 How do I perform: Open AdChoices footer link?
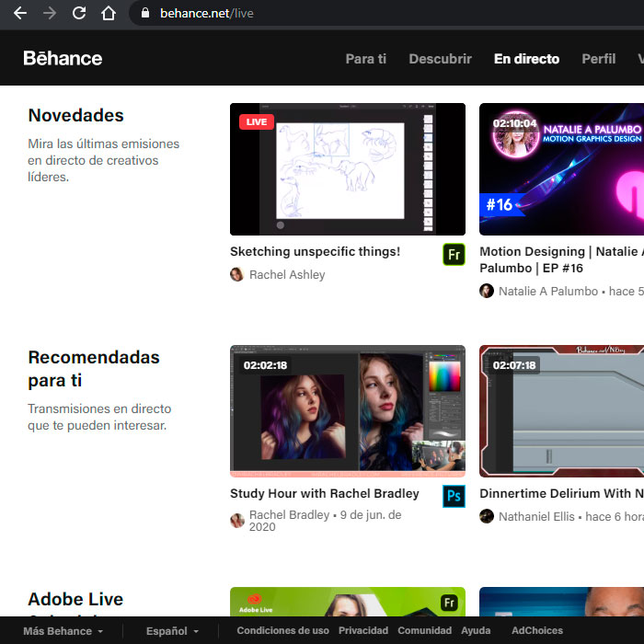click(536, 630)
